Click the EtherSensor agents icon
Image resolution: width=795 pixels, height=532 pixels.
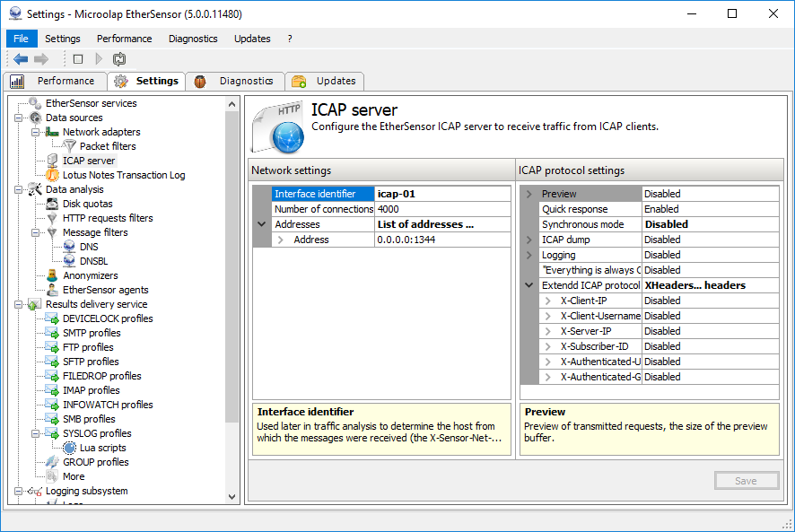point(52,290)
